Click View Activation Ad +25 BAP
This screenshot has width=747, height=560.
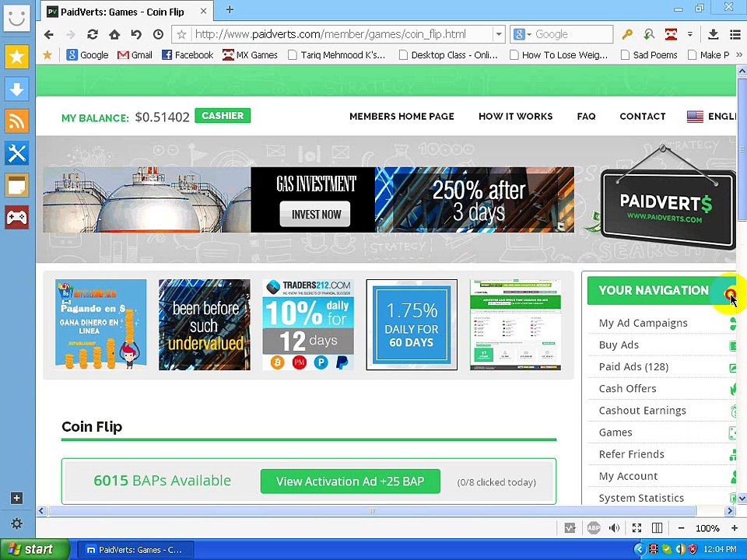[x=350, y=481]
